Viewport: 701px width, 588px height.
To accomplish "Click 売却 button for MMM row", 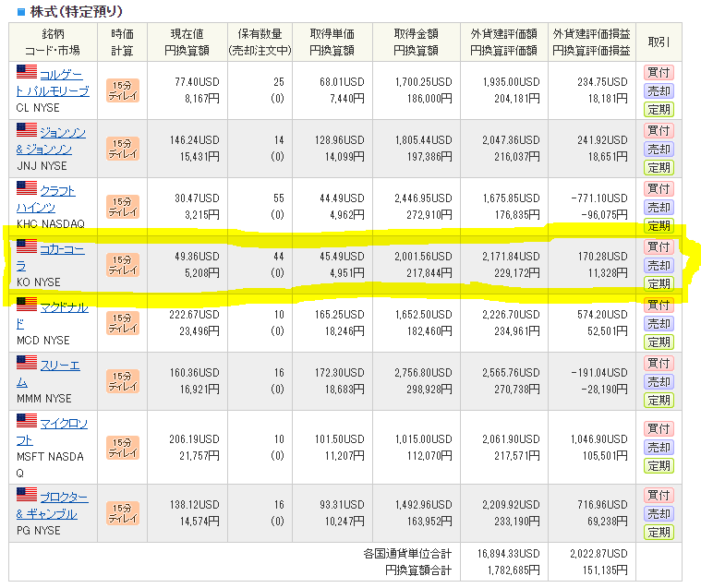I will pos(659,382).
